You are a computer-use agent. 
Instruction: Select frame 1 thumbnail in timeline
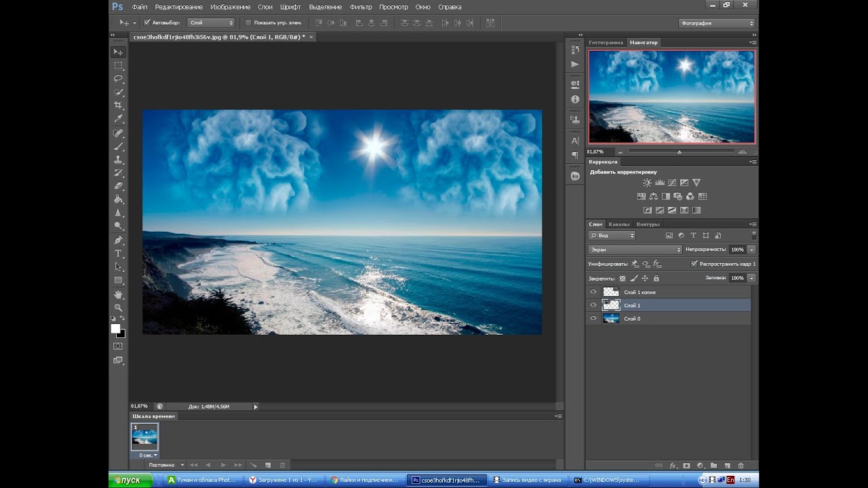pos(144,437)
